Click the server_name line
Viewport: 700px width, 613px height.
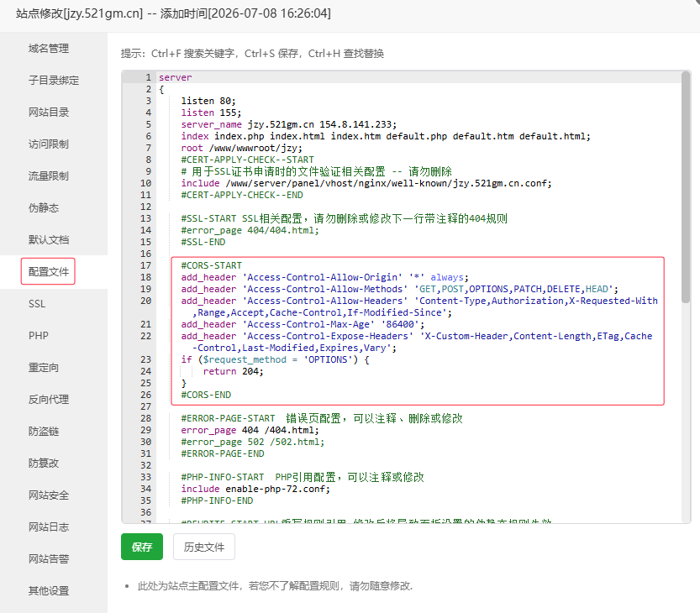click(288, 124)
